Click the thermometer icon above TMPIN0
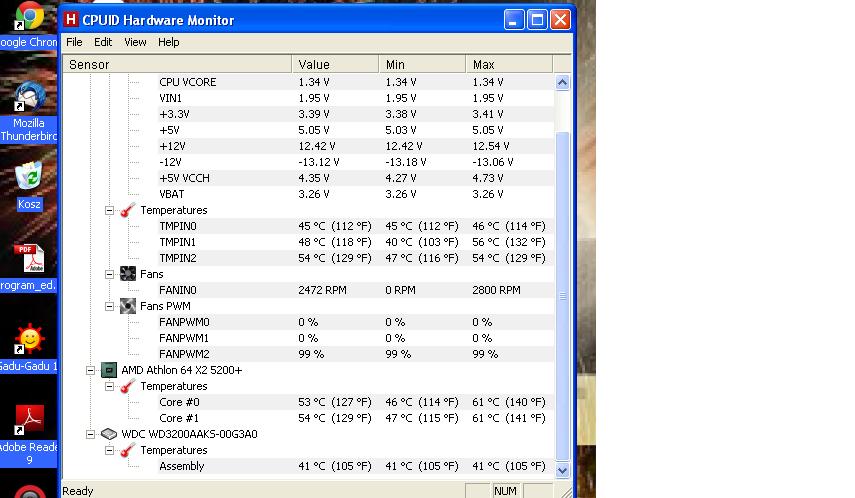 click(128, 210)
